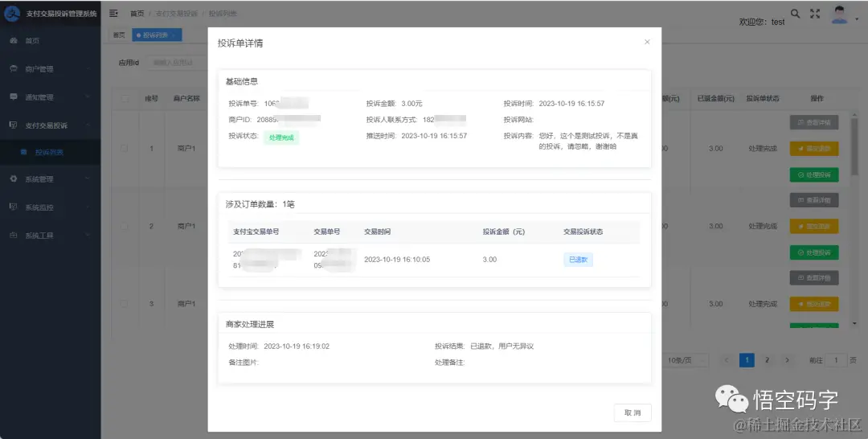This screenshot has width=868, height=439.
Task: Toggle the sidebar collapse hamburger icon
Action: pos(113,14)
